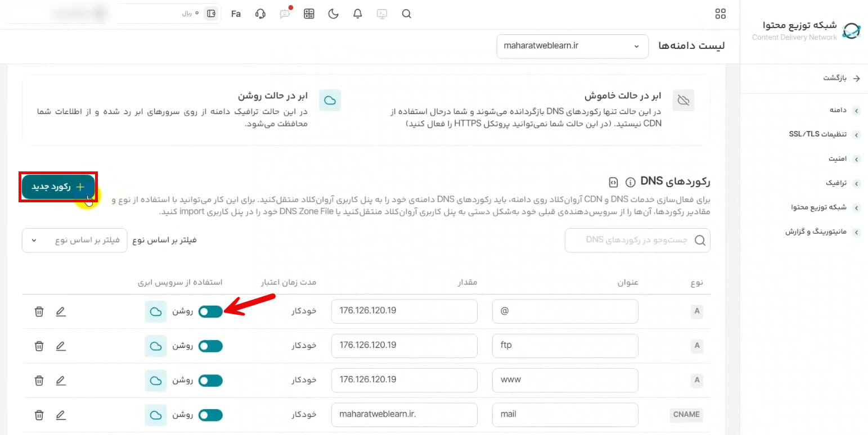
Task: Click the DNS records info icon
Action: pos(631,182)
